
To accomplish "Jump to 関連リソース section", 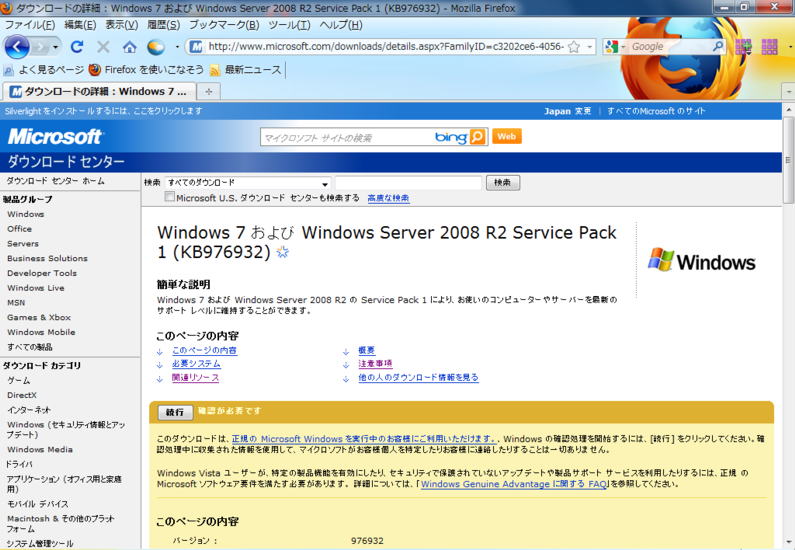I will tap(195, 378).
